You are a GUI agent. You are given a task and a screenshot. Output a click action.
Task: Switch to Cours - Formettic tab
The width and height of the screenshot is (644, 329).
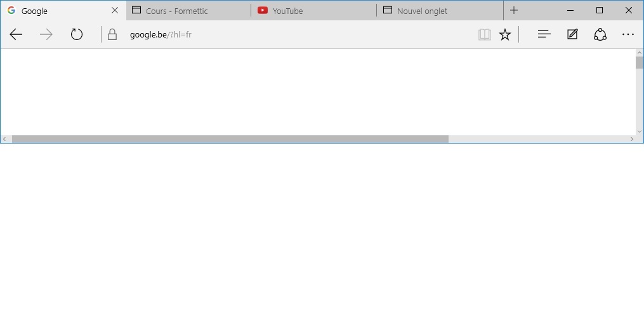coord(188,11)
